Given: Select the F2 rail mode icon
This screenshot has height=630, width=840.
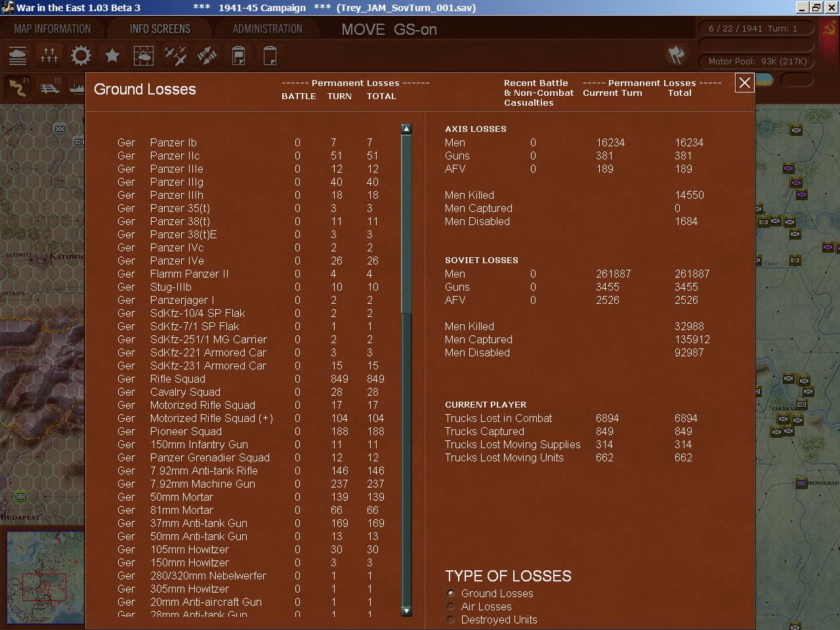Looking at the screenshot, I should click(x=50, y=87).
